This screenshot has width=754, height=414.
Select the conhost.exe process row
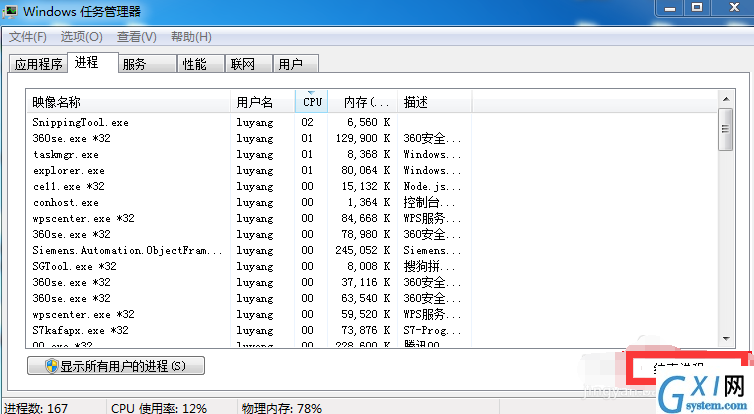click(249, 202)
